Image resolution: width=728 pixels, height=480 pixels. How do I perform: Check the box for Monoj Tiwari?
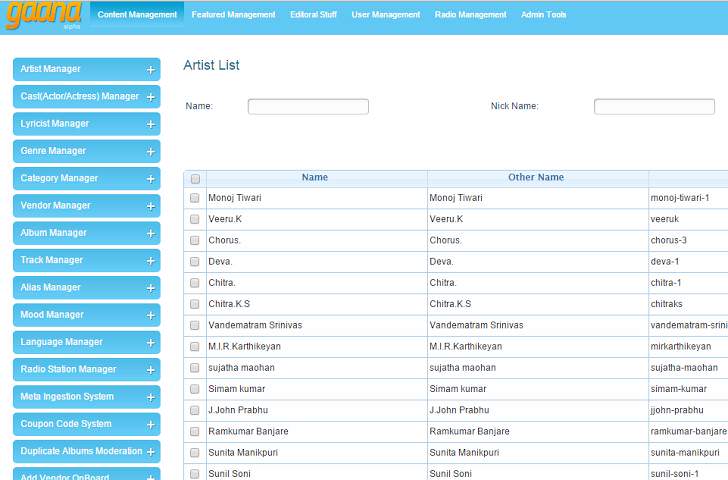[x=195, y=198]
